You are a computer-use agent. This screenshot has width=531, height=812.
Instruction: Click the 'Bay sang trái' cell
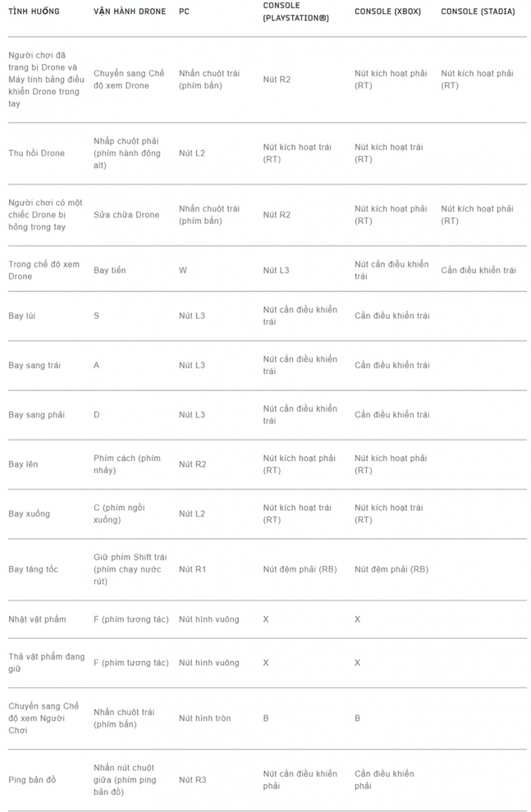(35, 365)
